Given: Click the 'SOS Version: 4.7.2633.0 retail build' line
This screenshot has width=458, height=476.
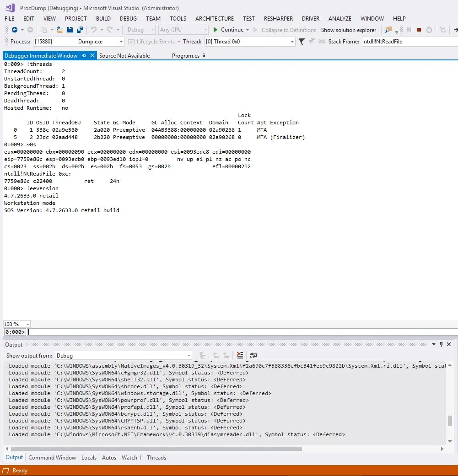Looking at the screenshot, I should point(62,210).
